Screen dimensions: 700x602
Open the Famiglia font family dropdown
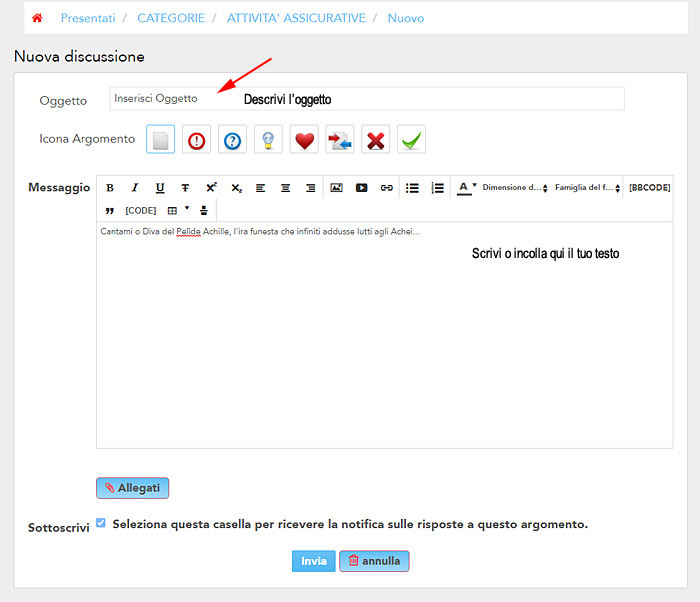pyautogui.click(x=586, y=188)
